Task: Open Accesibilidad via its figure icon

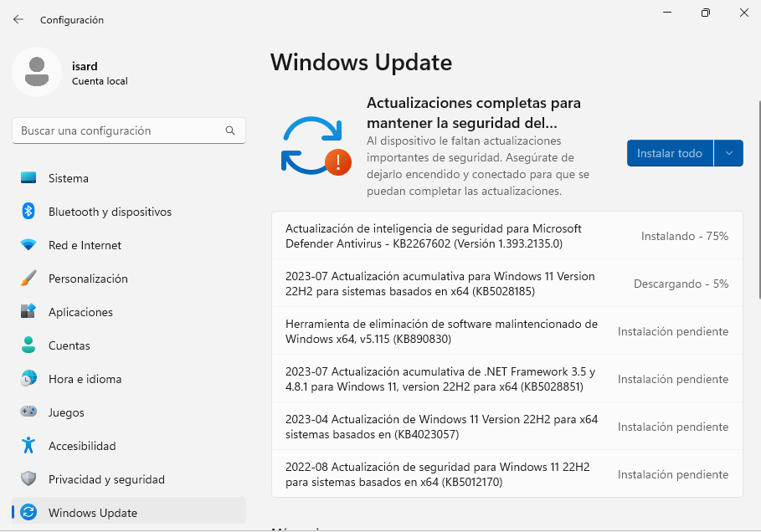Action: (x=28, y=446)
